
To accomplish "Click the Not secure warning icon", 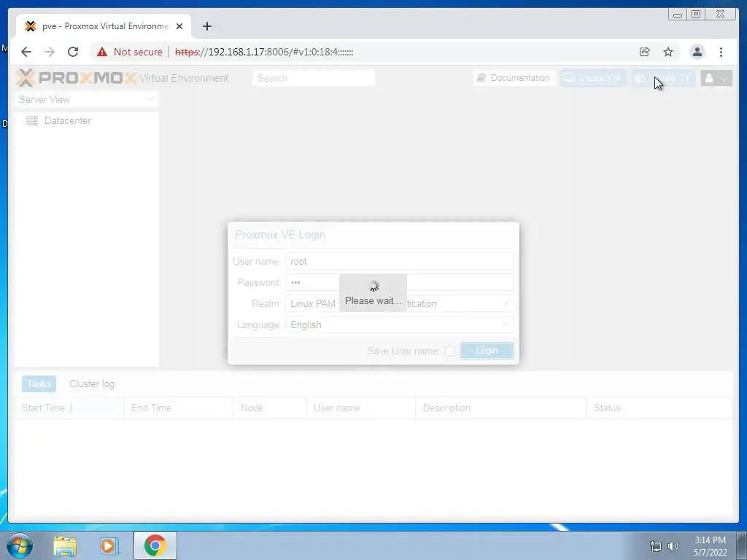I will (102, 52).
